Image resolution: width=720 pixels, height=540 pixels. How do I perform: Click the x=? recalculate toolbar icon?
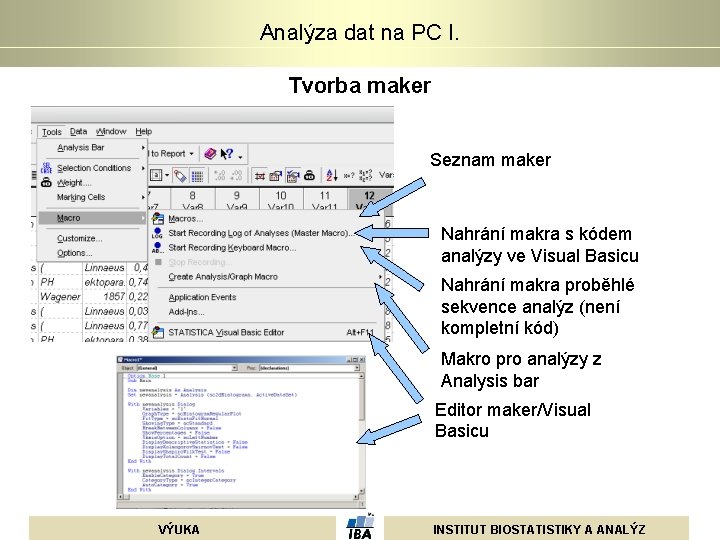click(349, 175)
